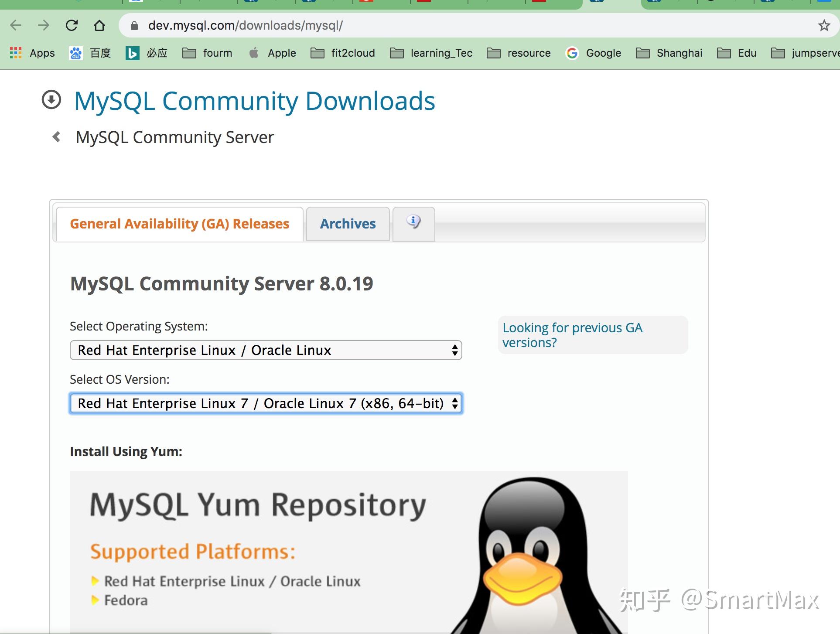
Task: Click the download circle icon beside page title
Action: [51, 100]
